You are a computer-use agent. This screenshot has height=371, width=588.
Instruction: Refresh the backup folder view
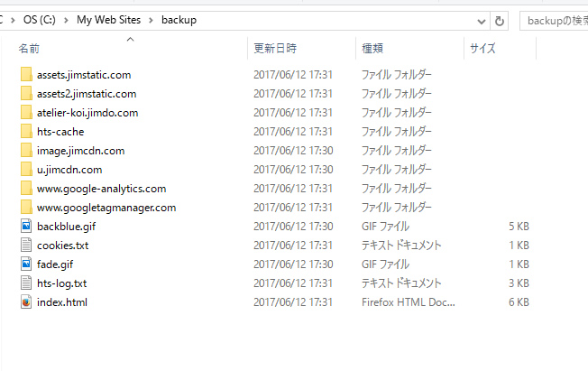tap(499, 21)
